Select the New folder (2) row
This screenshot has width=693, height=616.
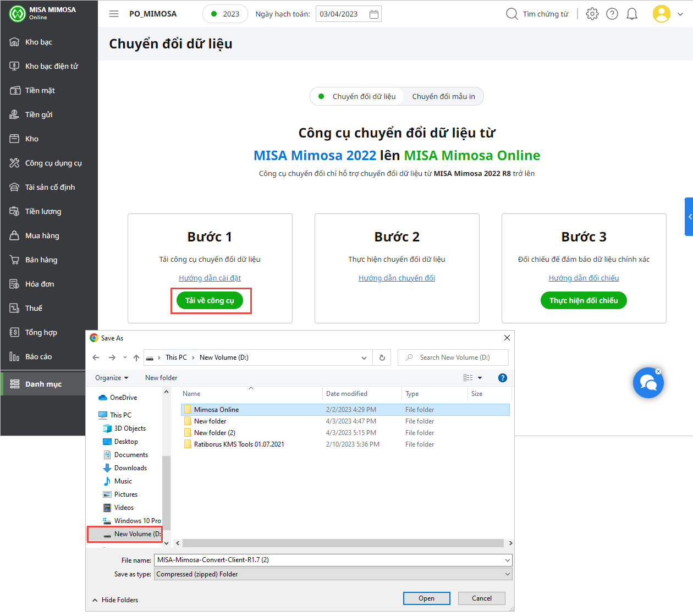click(x=345, y=433)
